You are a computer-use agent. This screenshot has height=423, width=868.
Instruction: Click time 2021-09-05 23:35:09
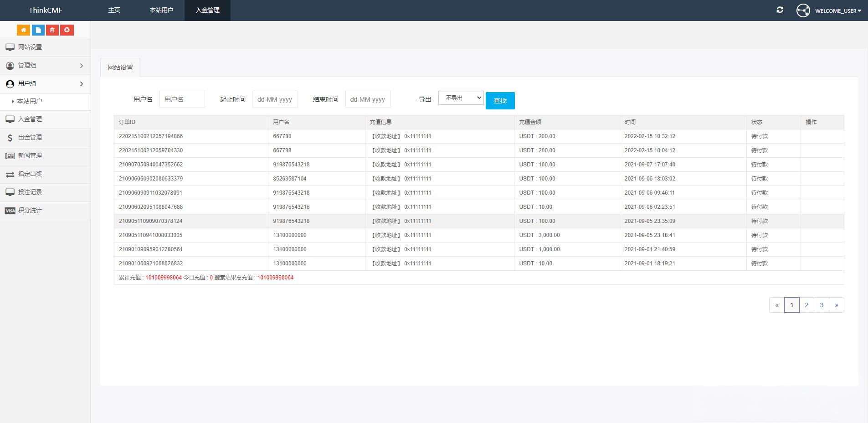click(x=650, y=221)
